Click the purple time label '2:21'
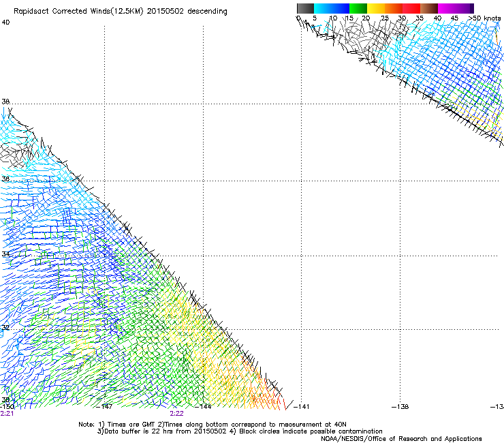This screenshot has height=443, width=504. [x=7, y=414]
